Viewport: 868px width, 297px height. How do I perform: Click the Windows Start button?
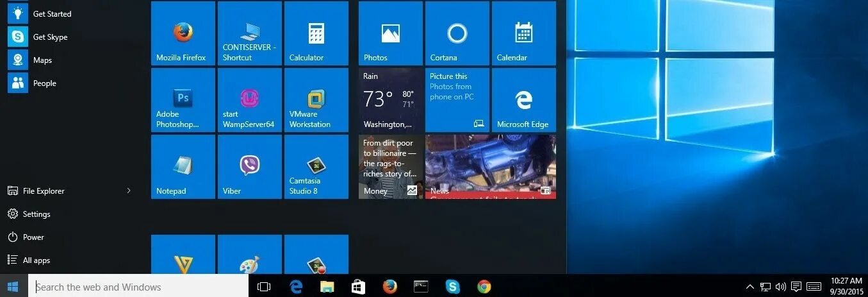point(13,286)
